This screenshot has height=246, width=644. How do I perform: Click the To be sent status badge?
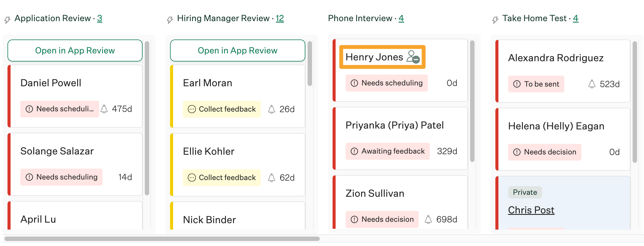[536, 84]
